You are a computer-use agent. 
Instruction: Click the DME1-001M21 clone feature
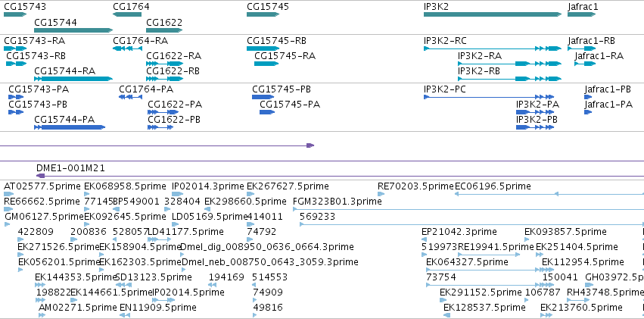coord(340,176)
